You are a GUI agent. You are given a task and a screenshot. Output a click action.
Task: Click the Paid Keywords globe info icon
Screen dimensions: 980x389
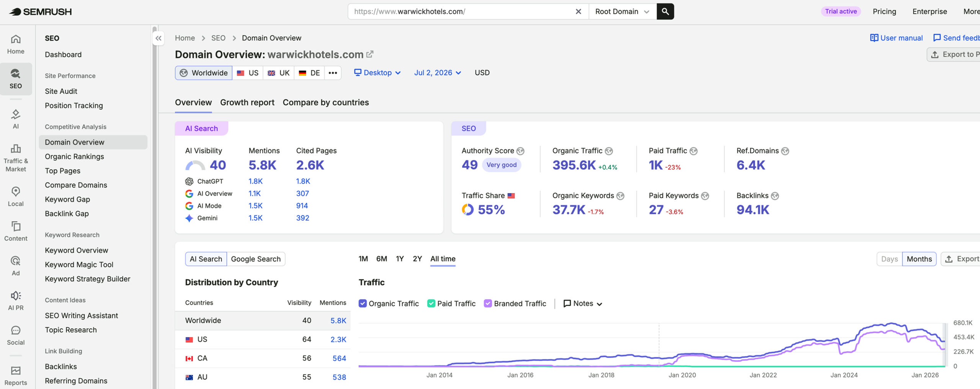coord(705,196)
